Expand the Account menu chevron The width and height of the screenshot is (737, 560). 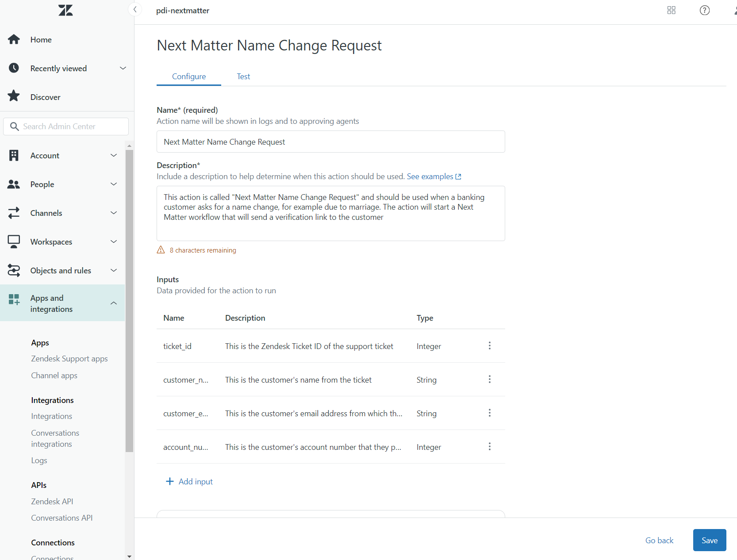[114, 155]
